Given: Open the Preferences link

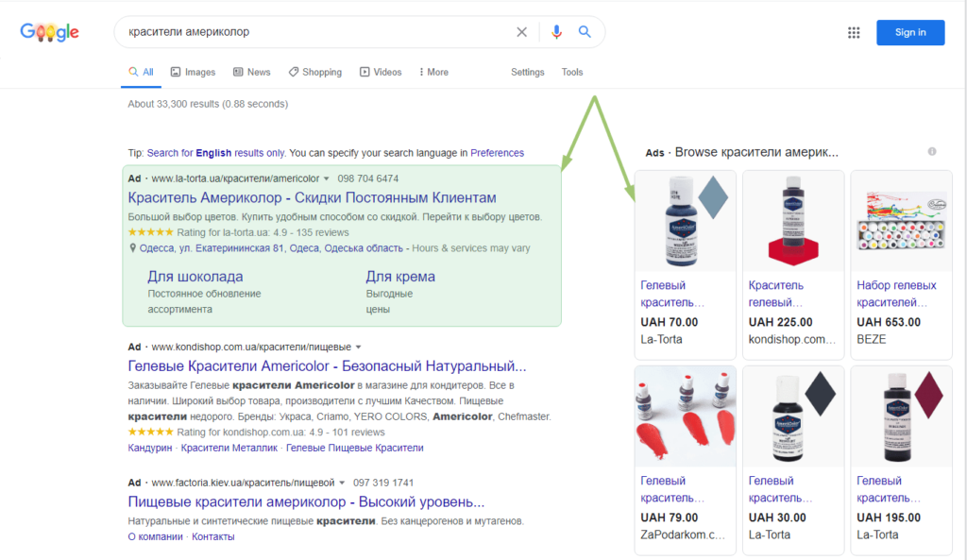Looking at the screenshot, I should click(497, 153).
